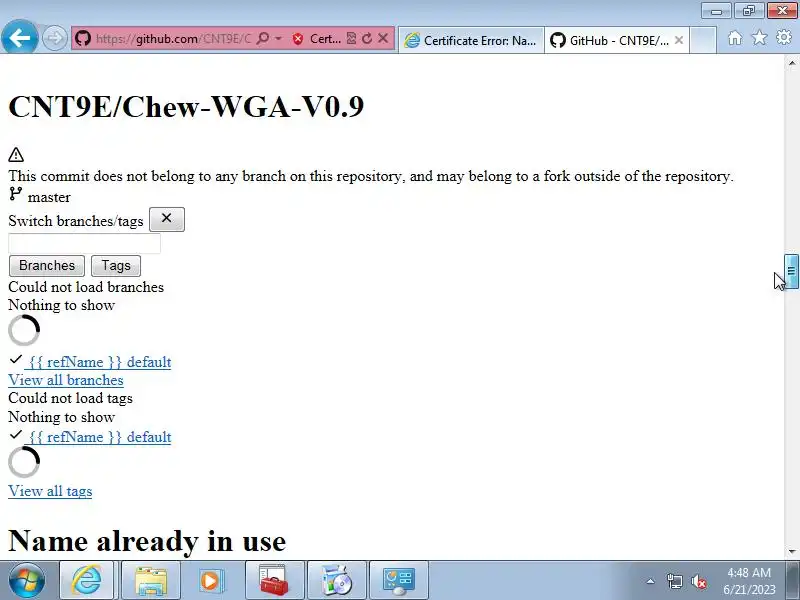Click the GitHub favicon in the address bar

83,38
